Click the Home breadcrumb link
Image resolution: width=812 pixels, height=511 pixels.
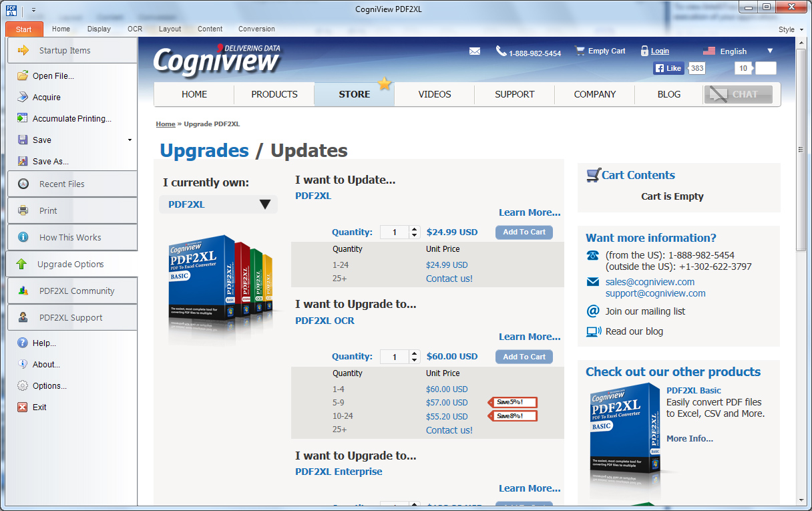click(x=166, y=124)
